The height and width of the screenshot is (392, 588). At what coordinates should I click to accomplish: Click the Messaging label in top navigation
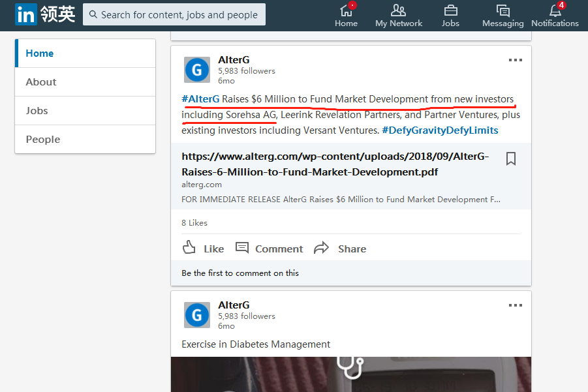(503, 23)
